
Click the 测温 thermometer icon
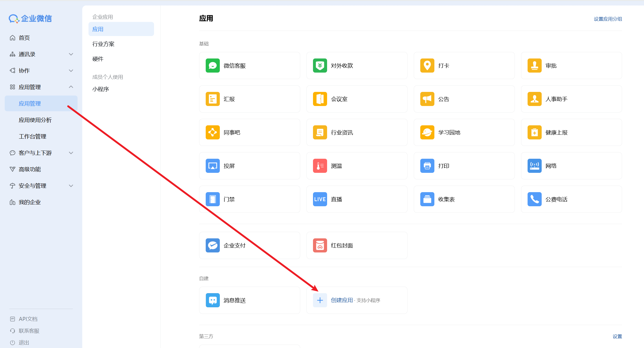[320, 166]
